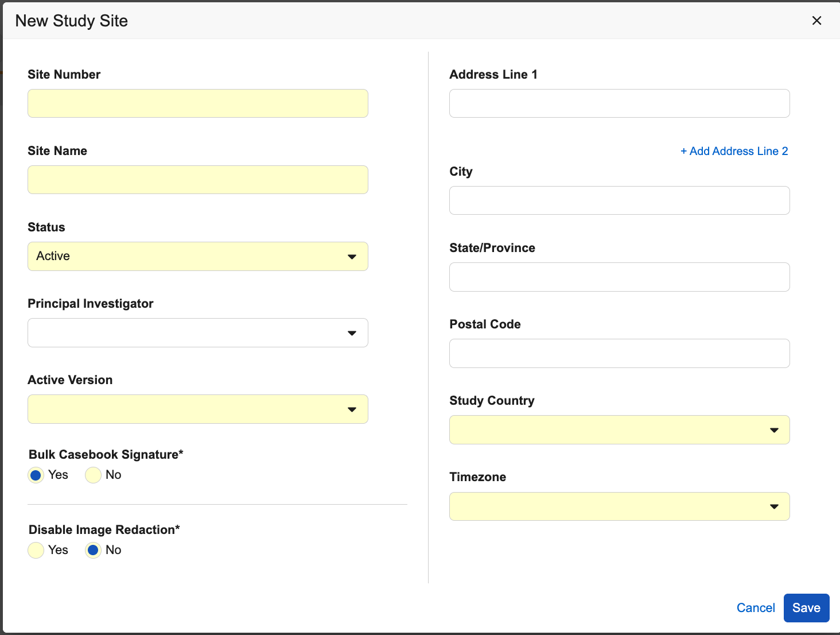Select Yes for Bulk Casebook Signature
The height and width of the screenshot is (635, 840).
coord(36,475)
